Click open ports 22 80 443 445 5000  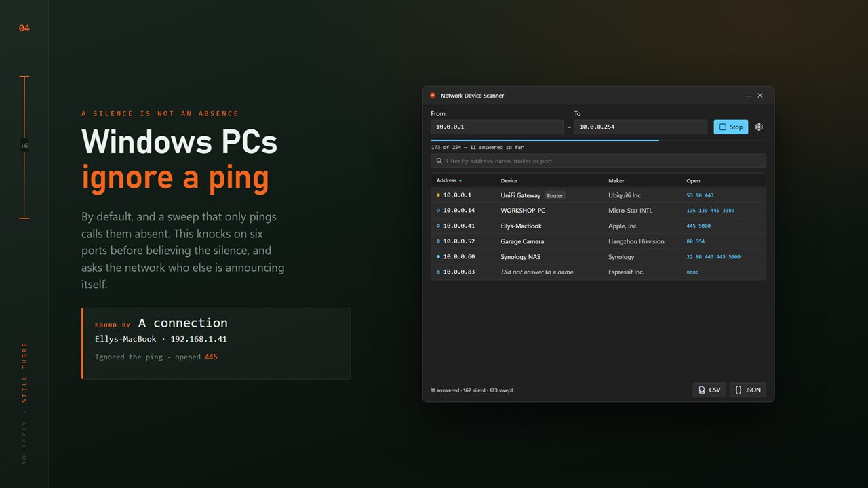(713, 257)
